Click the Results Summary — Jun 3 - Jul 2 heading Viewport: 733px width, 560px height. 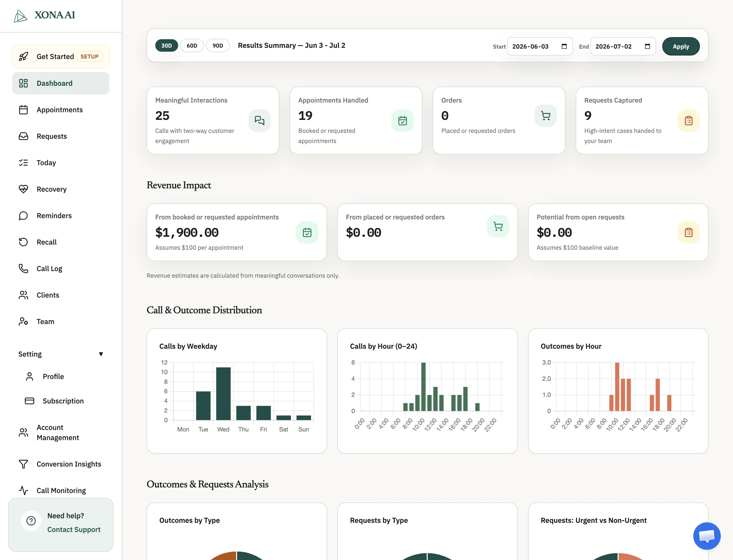[291, 45]
